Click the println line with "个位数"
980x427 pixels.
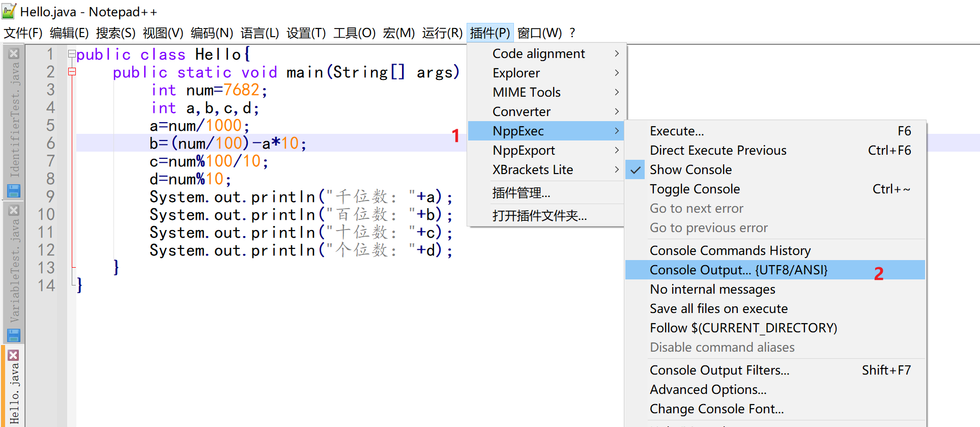301,250
